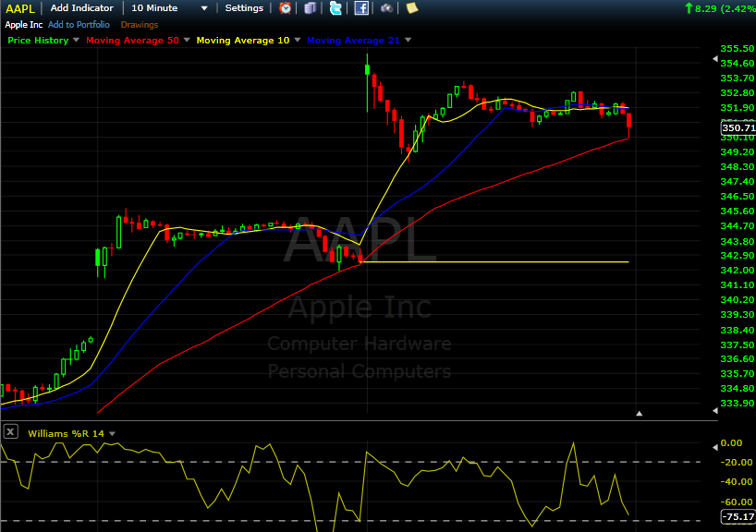The height and width of the screenshot is (532, 756).
Task: Click the 355.50 price axis label
Action: pos(738,48)
